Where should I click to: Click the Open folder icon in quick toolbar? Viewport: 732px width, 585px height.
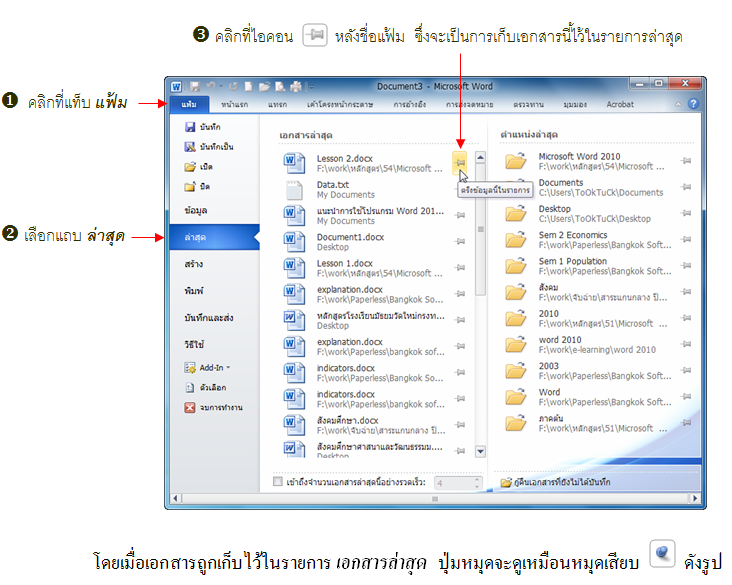click(264, 86)
